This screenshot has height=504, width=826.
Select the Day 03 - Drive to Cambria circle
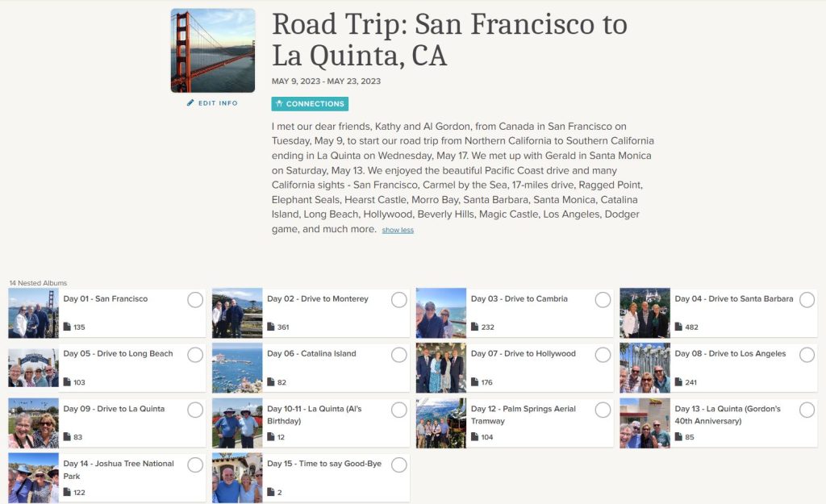click(603, 300)
